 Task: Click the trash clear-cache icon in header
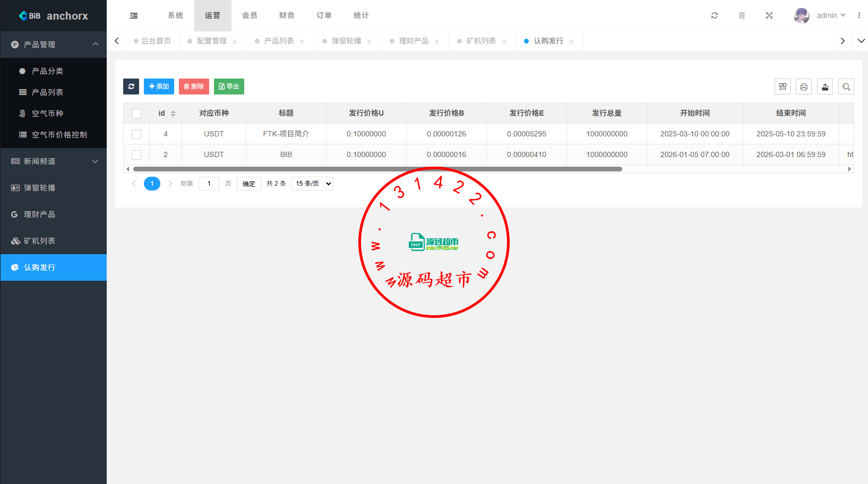pyautogui.click(x=742, y=15)
